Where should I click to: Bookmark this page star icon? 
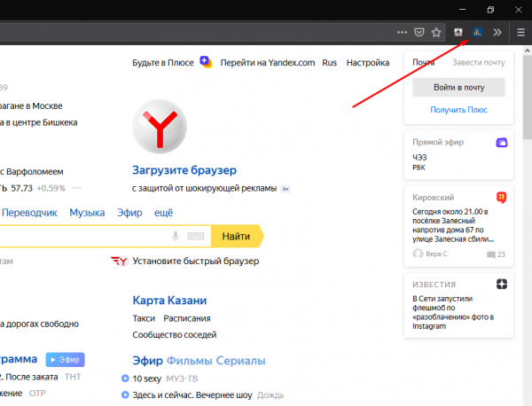tap(436, 32)
